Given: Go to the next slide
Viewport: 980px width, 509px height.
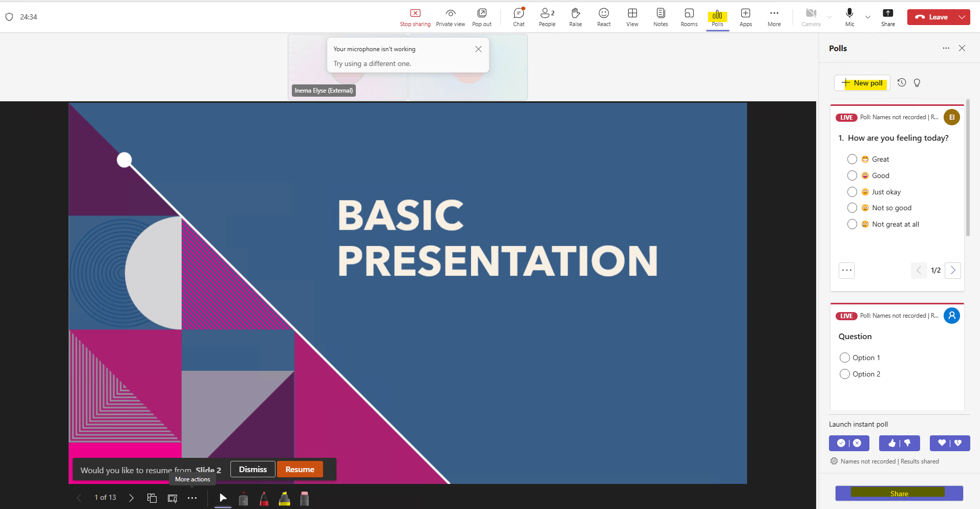Looking at the screenshot, I should pos(131,498).
